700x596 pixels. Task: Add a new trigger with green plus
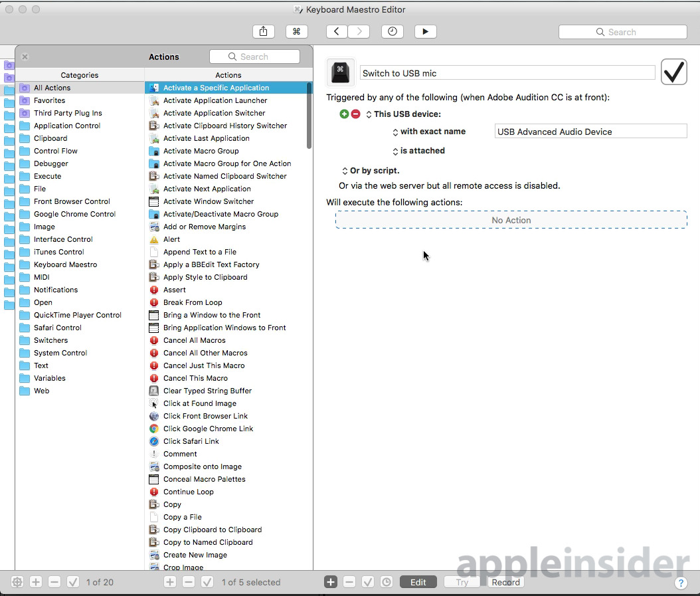(x=344, y=114)
